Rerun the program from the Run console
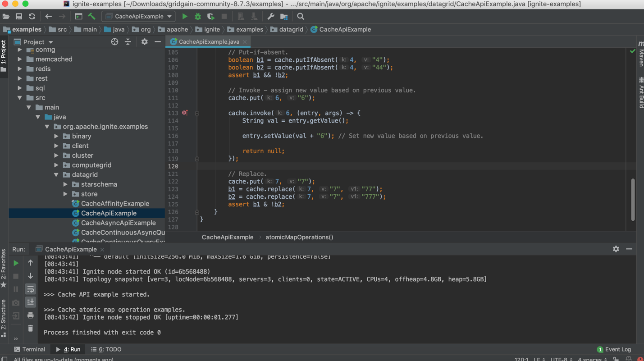The image size is (644, 361). click(x=15, y=263)
